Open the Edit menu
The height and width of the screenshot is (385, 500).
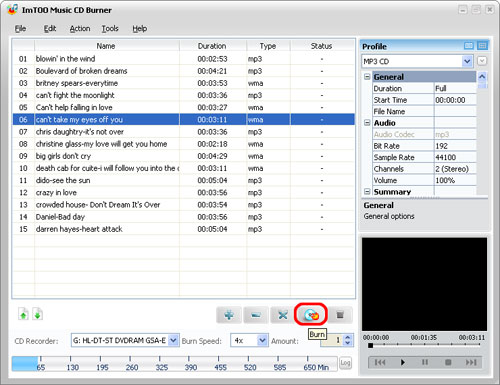point(50,29)
